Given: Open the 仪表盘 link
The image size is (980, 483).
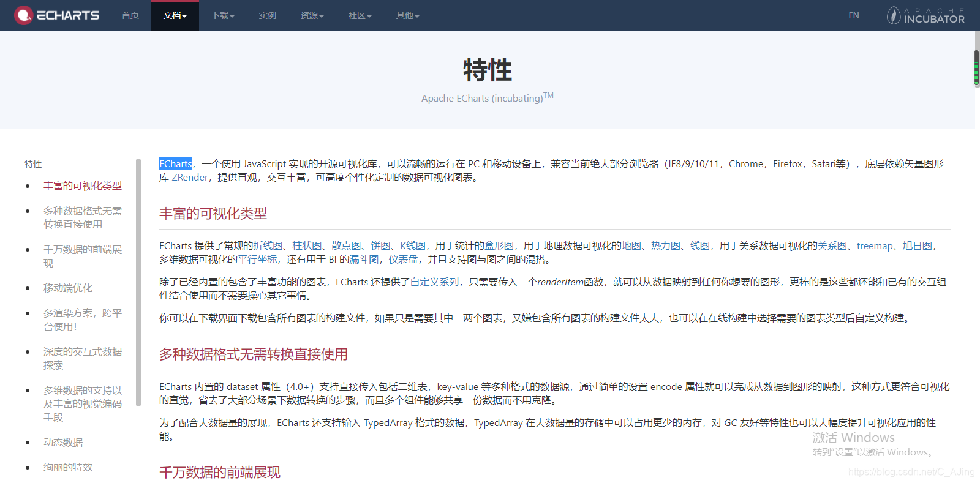Looking at the screenshot, I should click(x=403, y=260).
